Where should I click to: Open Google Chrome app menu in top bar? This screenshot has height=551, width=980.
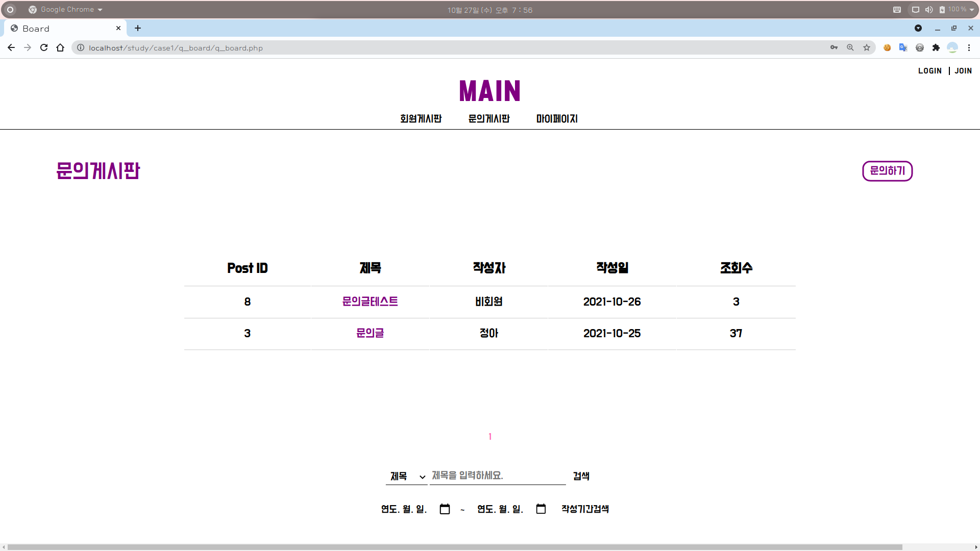(66, 10)
